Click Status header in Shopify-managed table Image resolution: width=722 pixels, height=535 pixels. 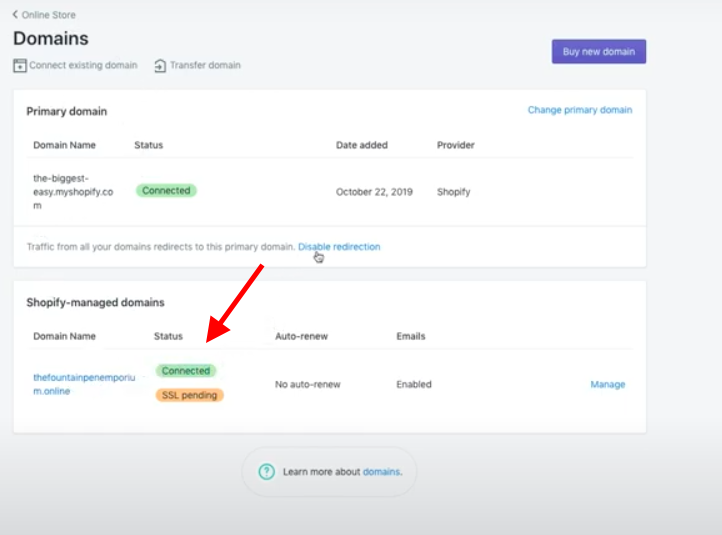coord(168,337)
